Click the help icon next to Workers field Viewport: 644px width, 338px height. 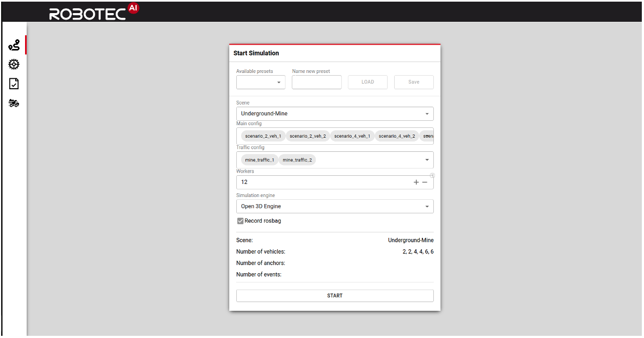click(x=432, y=175)
